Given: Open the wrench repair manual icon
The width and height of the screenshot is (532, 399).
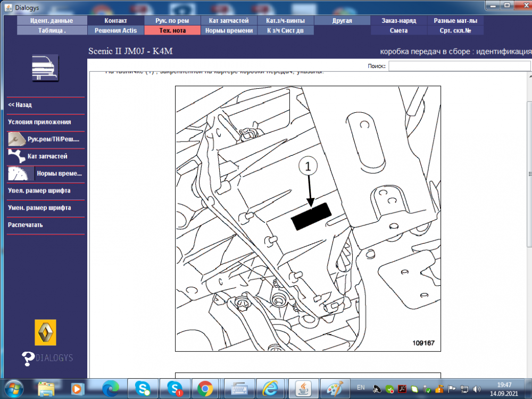Looking at the screenshot, I should (x=16, y=139).
